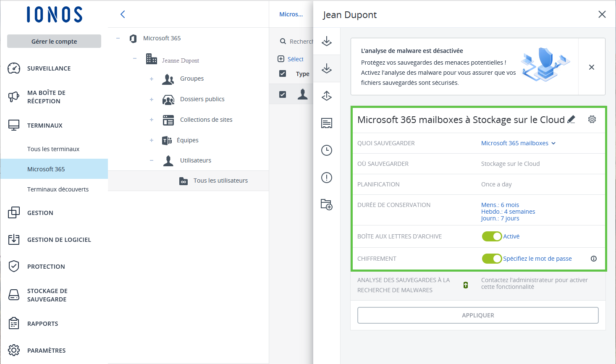Toggle the Chiffrement encryption switch
The height and width of the screenshot is (364, 616).
point(492,259)
